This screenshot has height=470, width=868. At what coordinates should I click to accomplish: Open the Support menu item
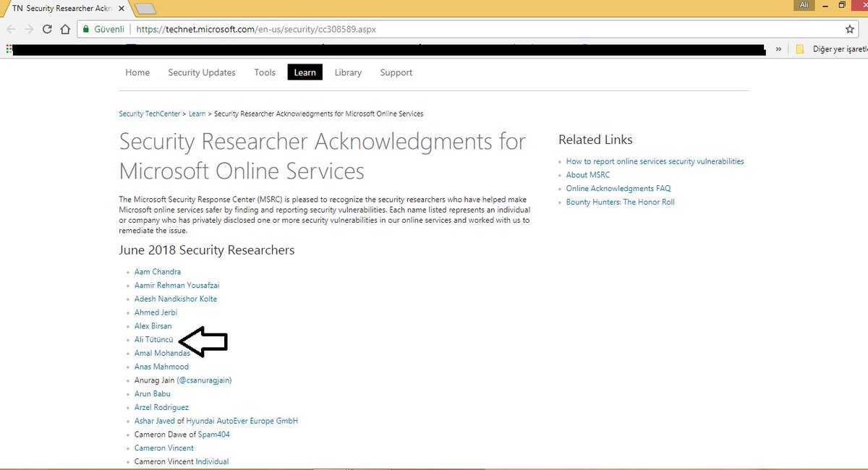tap(396, 72)
